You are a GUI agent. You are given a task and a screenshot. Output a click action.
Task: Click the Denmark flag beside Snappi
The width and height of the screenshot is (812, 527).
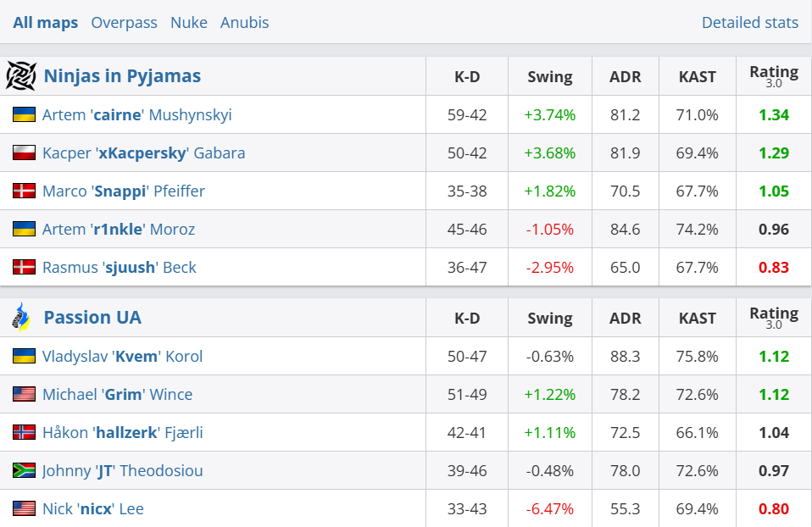(24, 191)
